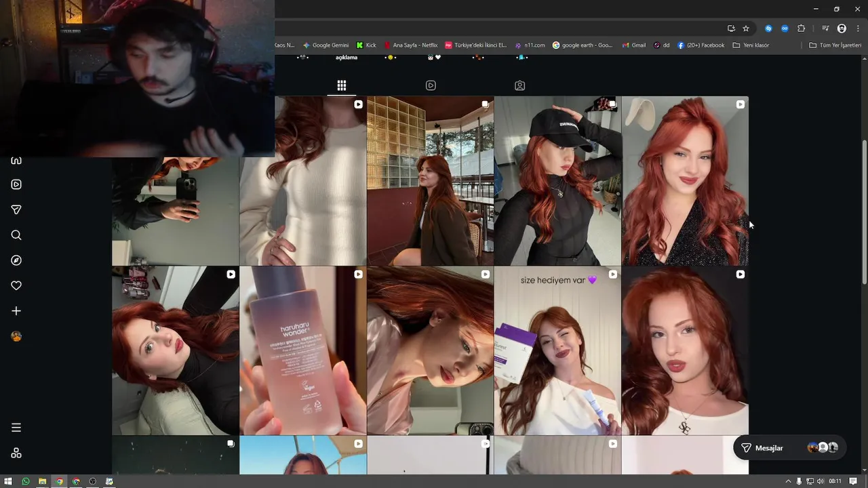Viewport: 868px width, 488px height.
Task: Open Reels from the left sidebar
Action: [16, 184]
